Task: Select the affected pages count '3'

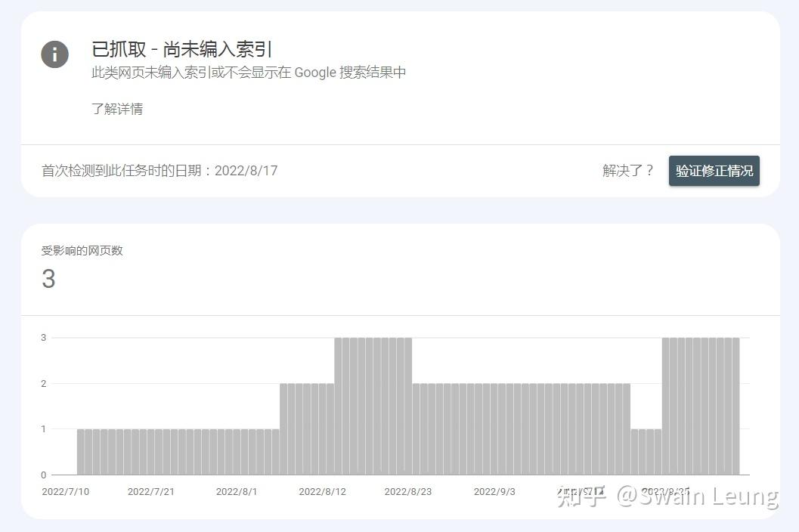Action: click(48, 280)
